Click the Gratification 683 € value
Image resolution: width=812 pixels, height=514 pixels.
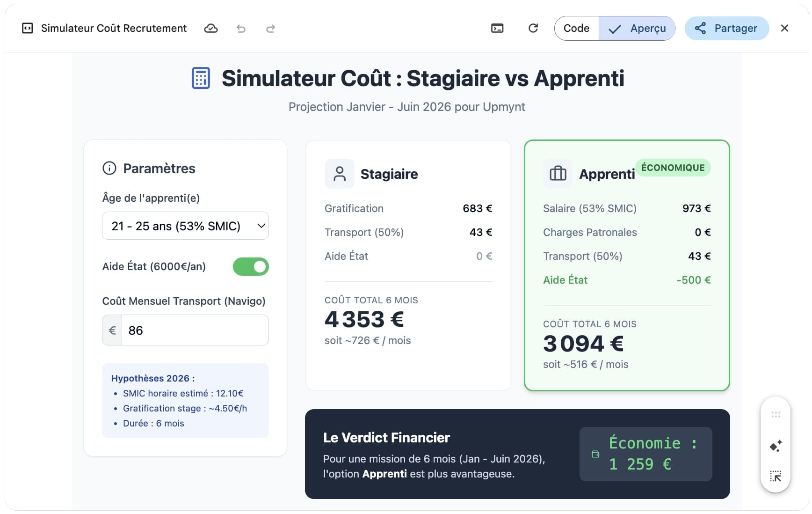click(x=478, y=208)
